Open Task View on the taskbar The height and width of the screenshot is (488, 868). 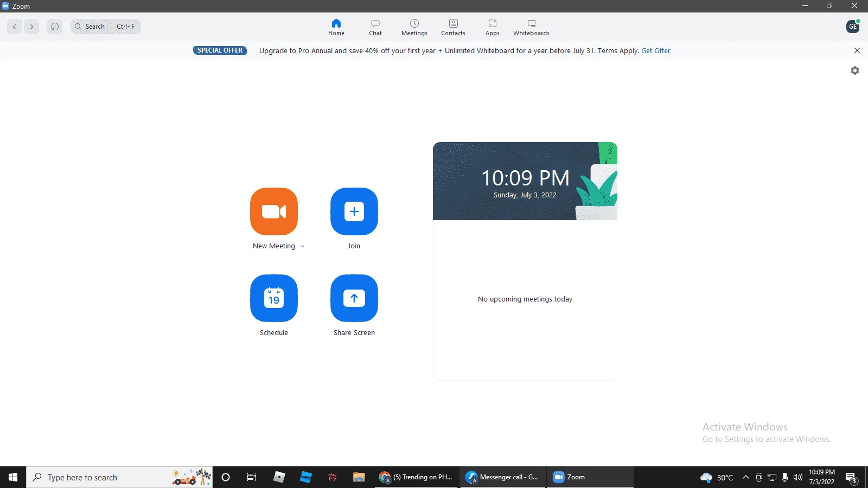tap(252, 477)
